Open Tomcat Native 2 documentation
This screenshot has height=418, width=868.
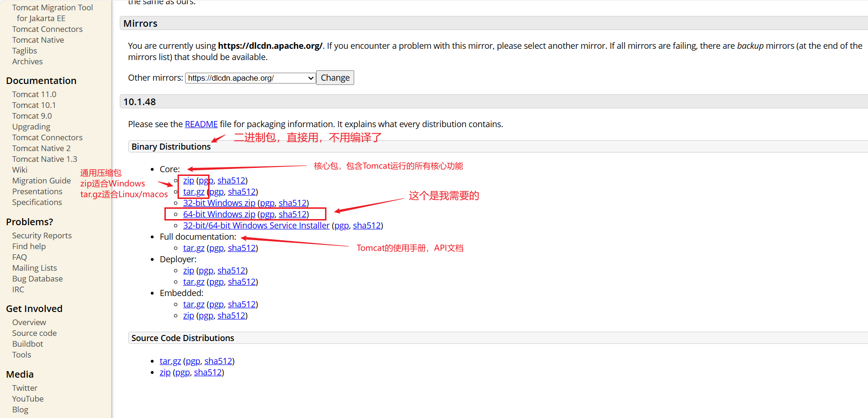[41, 148]
